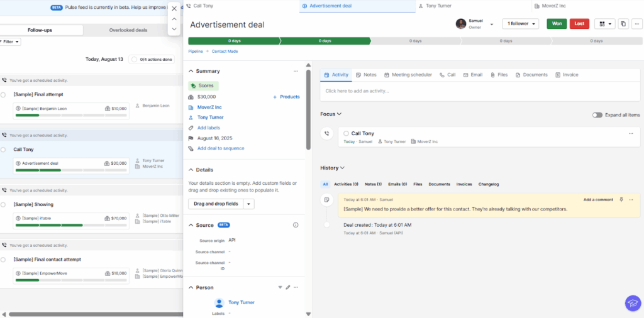The height and width of the screenshot is (318, 644).
Task: Click the first pipeline stage progress segment
Action: [234, 41]
